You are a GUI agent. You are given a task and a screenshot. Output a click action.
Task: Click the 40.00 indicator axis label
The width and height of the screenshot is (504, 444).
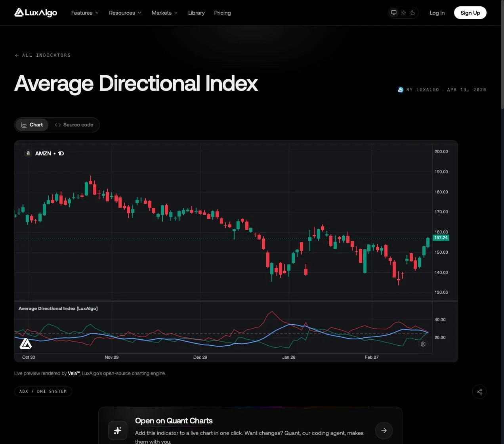(x=440, y=320)
